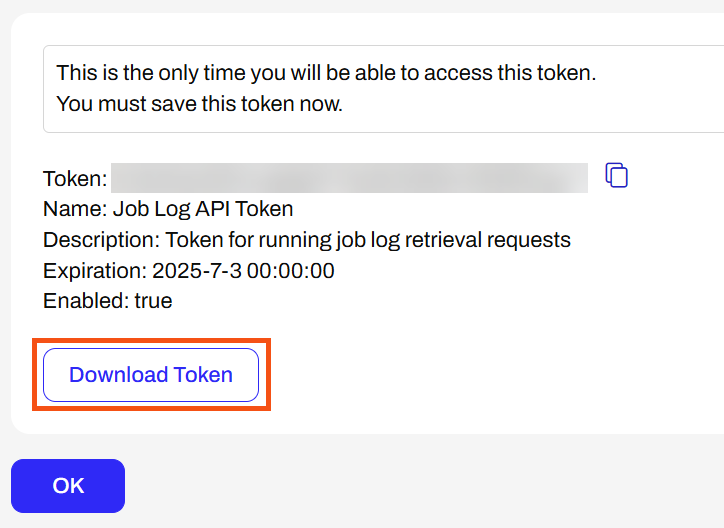Click the Name: label
The height and width of the screenshot is (528, 724).
click(x=75, y=209)
